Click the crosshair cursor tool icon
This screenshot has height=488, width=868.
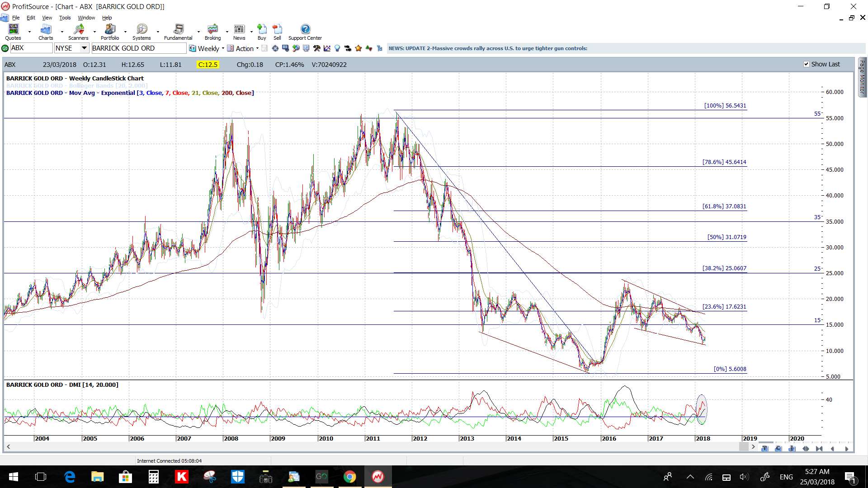275,48
